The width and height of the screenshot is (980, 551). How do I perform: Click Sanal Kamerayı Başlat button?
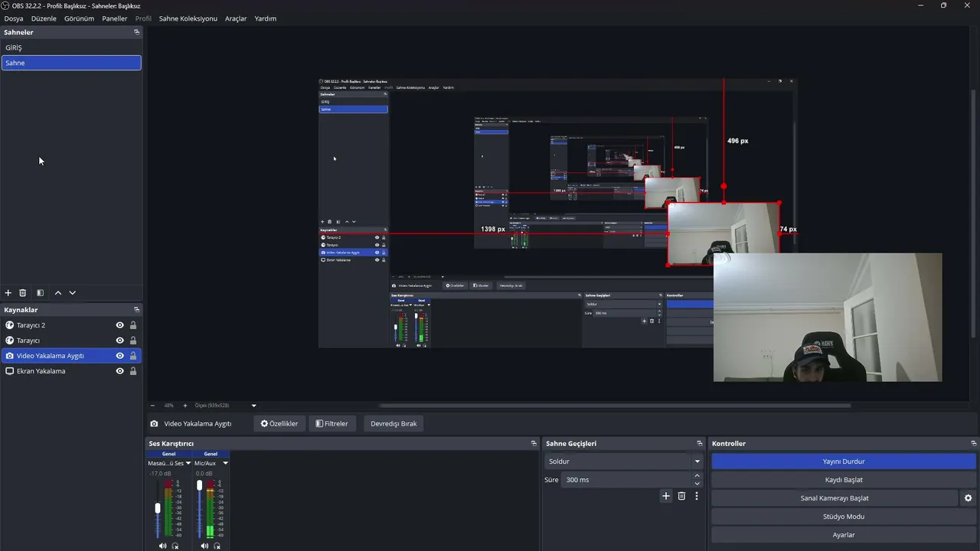point(835,498)
